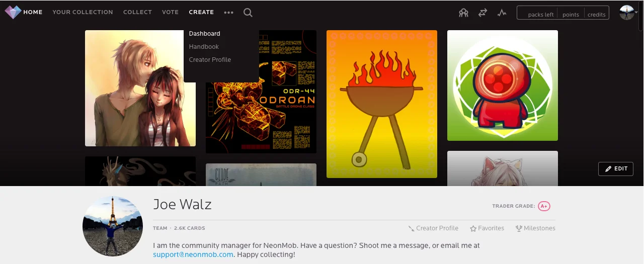Click the A+ trader grade badge
The width and height of the screenshot is (644, 264).
[x=543, y=206]
